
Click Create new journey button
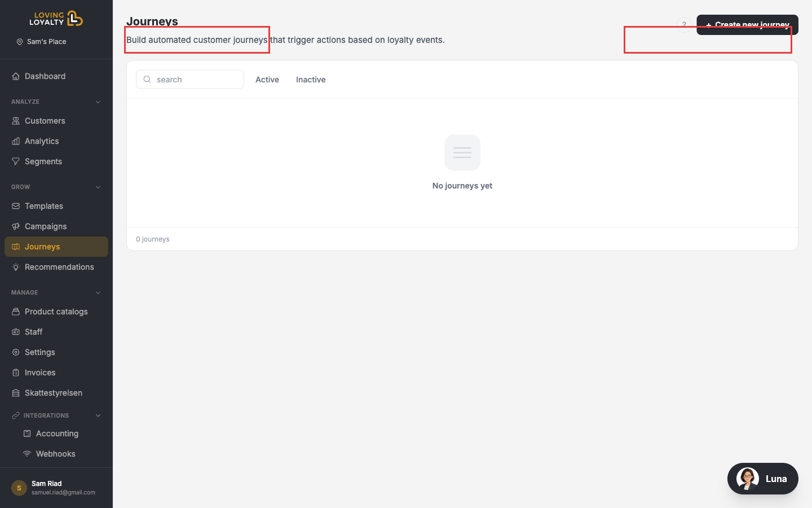pos(747,25)
